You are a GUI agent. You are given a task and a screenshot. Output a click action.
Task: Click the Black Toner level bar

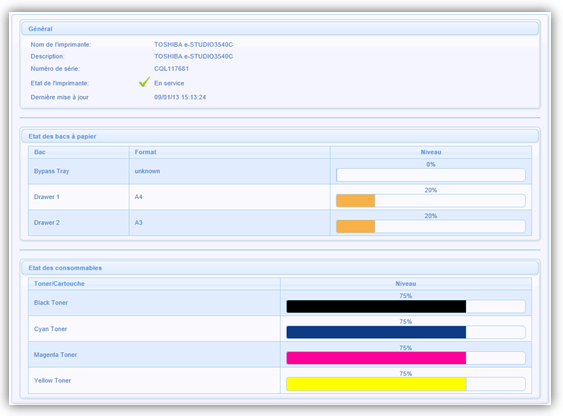376,307
